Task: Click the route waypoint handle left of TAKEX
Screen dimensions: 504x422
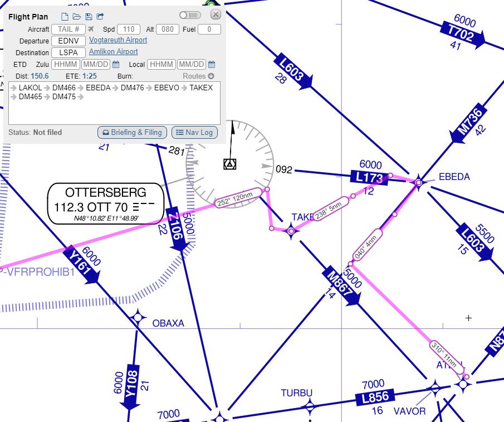Action: (272, 229)
